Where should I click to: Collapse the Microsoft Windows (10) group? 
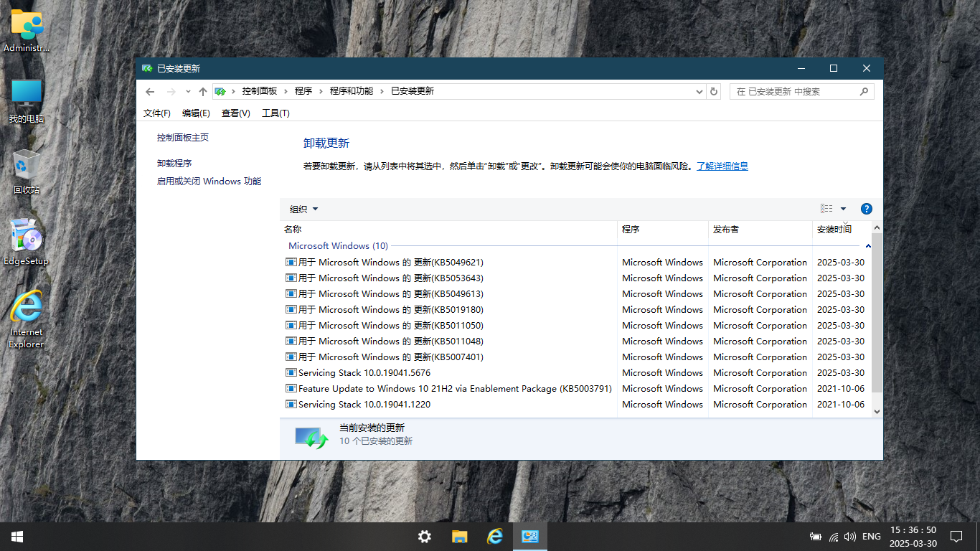[x=868, y=246]
